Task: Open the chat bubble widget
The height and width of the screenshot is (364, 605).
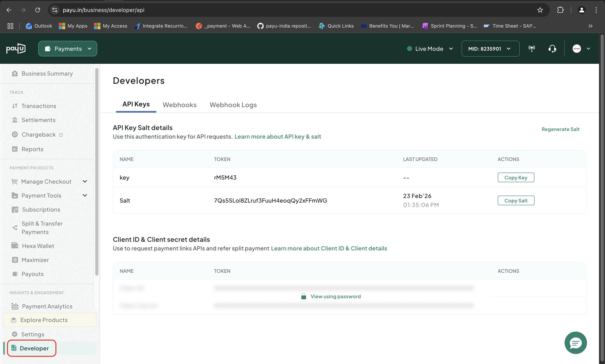Action: tap(575, 343)
